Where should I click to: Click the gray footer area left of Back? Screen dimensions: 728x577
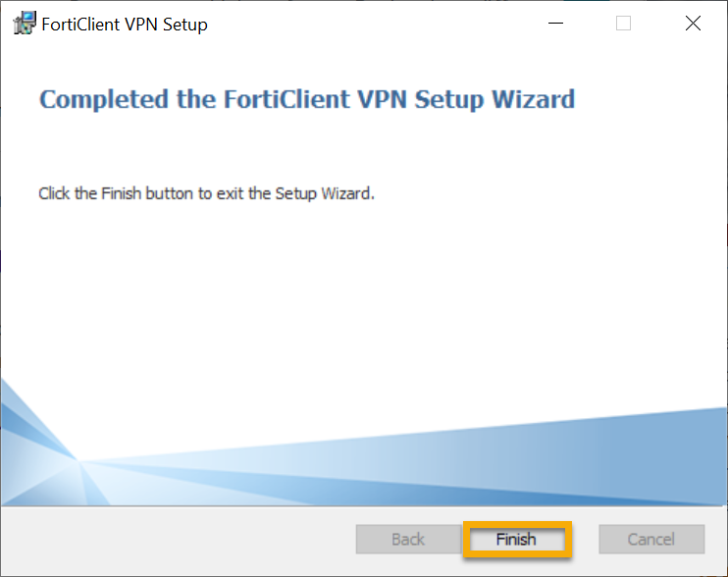coord(177,539)
